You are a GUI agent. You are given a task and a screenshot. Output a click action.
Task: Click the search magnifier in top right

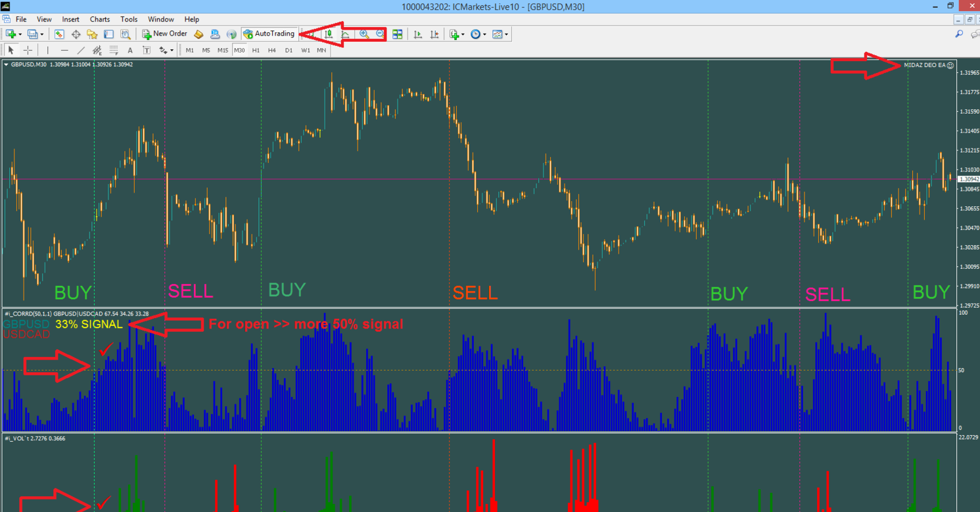pyautogui.click(x=959, y=34)
